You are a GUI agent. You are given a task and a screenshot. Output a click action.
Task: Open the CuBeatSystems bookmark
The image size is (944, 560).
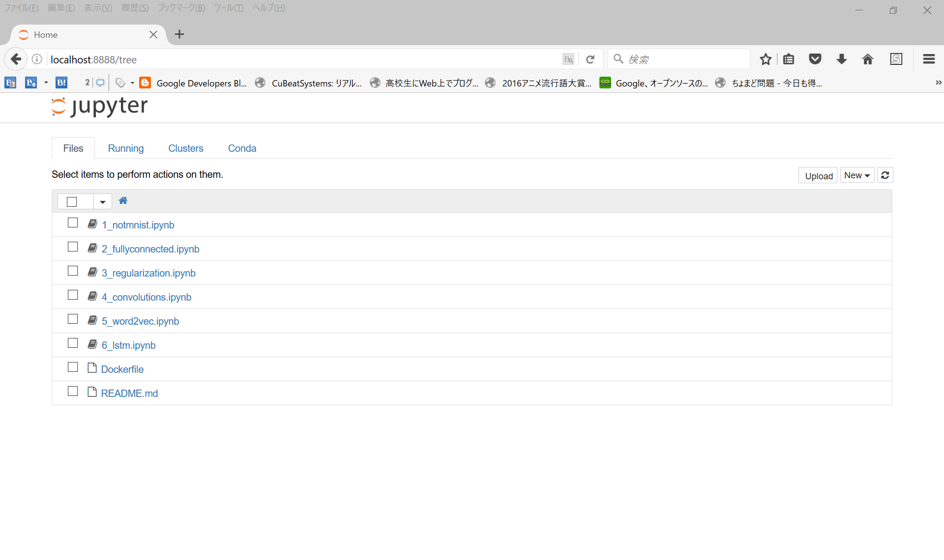coord(309,83)
